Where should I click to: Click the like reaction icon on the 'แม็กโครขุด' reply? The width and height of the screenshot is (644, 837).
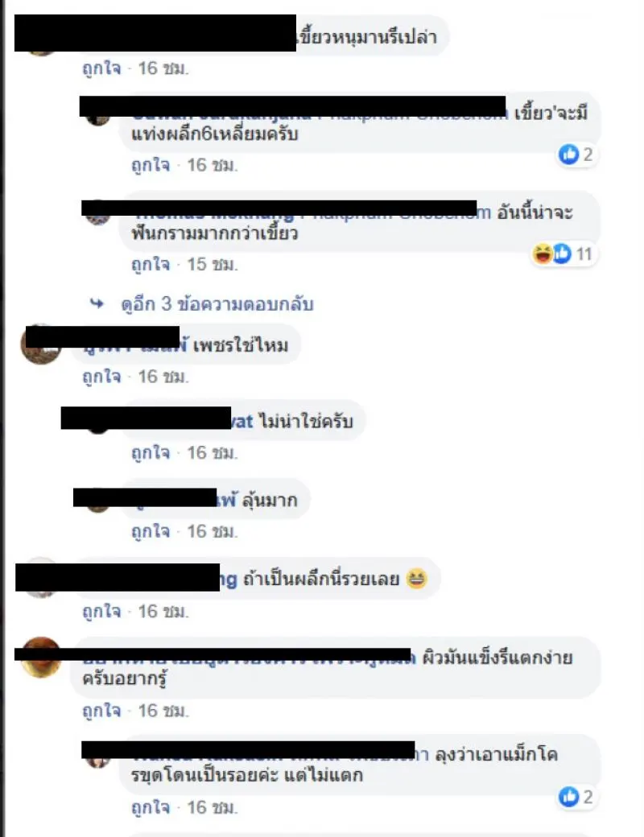click(568, 797)
